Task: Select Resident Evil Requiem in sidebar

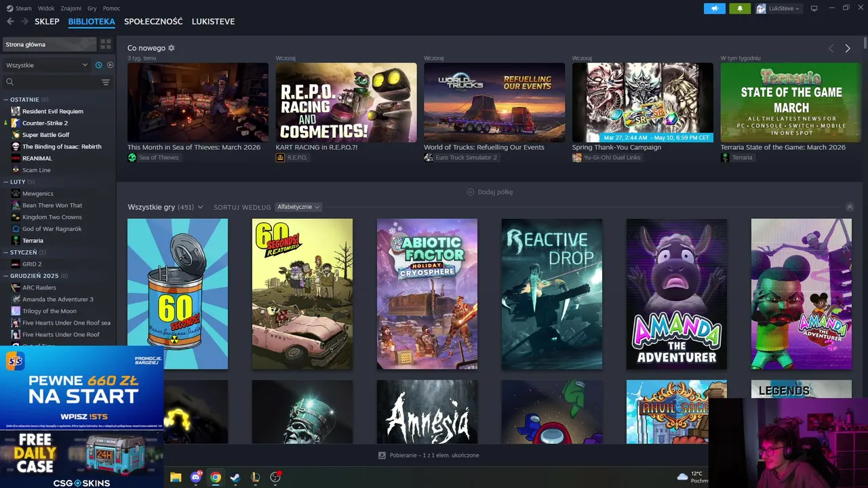Action: pos(53,111)
